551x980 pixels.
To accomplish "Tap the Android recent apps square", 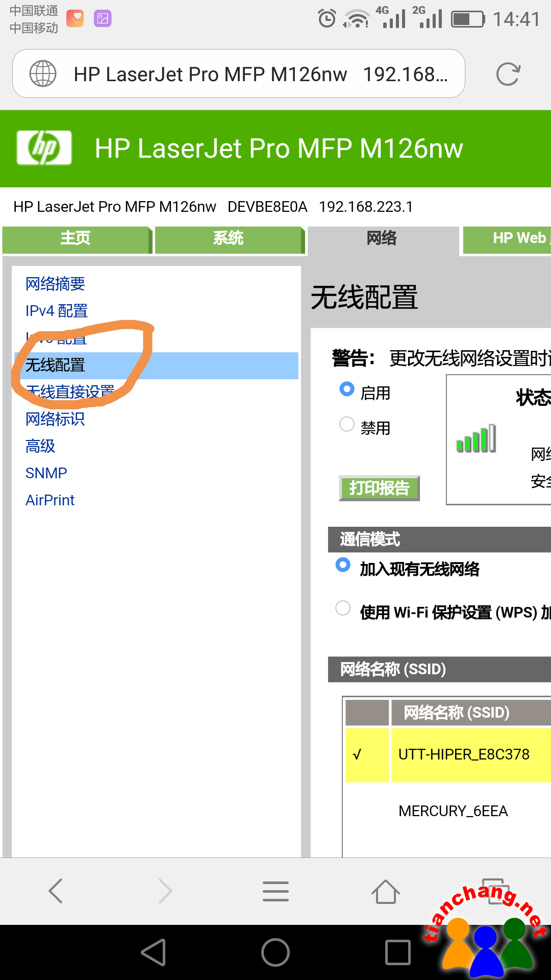I will pyautogui.click(x=398, y=952).
